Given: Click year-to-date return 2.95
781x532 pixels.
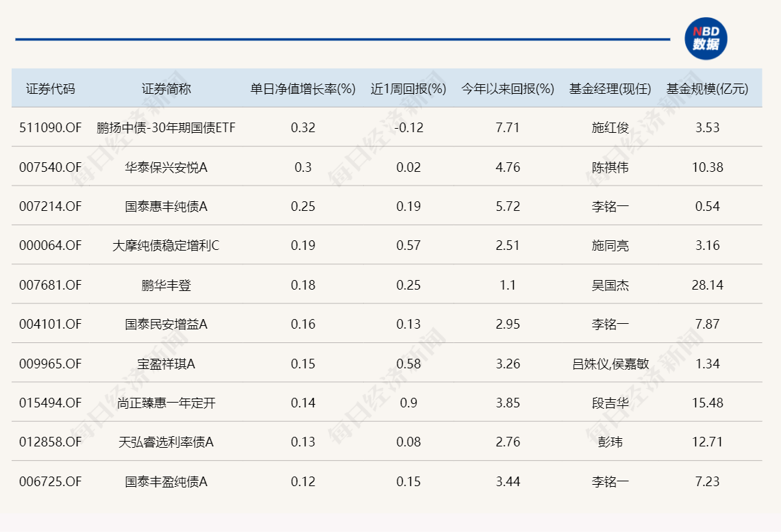Looking at the screenshot, I should click(508, 324).
